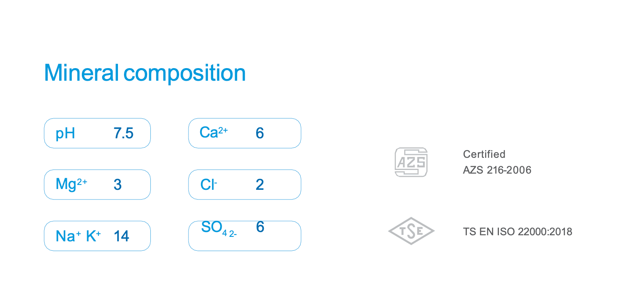
Task: Click the 'TS EN ISO 22000:2018' text
Action: point(518,232)
